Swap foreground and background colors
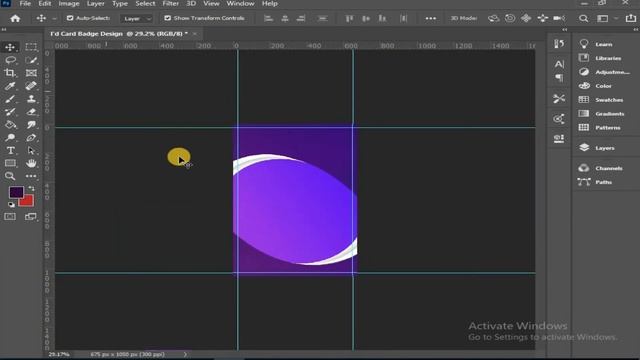 (x=31, y=189)
